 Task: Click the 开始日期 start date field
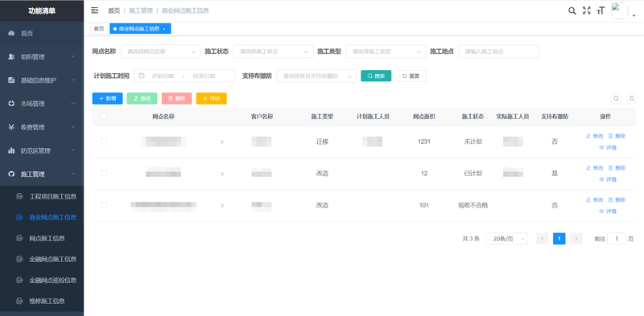tap(163, 76)
